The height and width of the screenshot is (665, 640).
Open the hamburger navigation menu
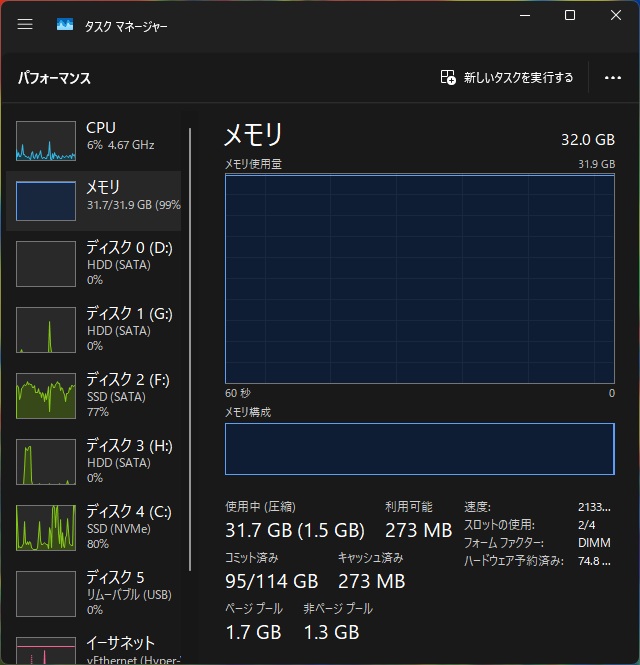(x=25, y=25)
